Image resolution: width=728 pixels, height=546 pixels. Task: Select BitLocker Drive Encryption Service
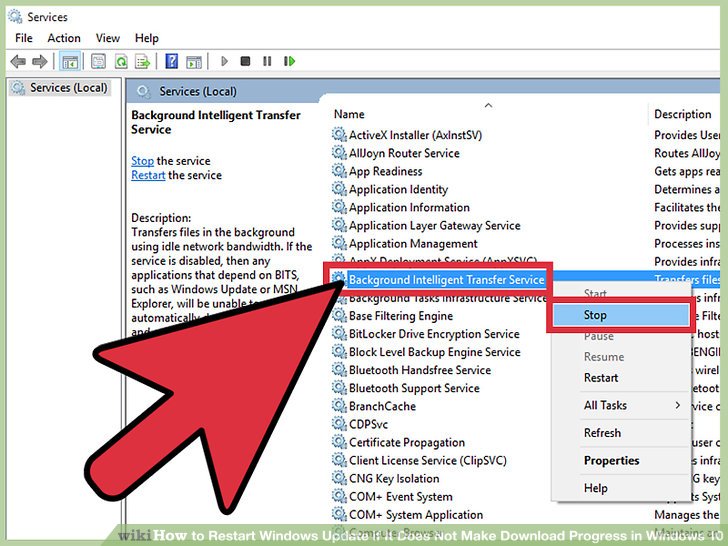434,334
